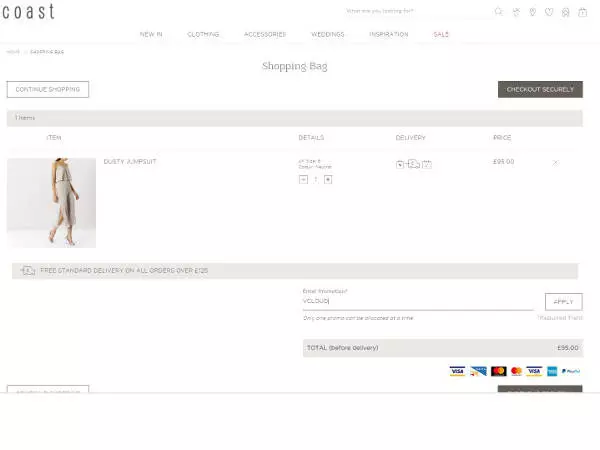
Task: Click the calendar delivery icon for jumpsuit
Action: [427, 164]
